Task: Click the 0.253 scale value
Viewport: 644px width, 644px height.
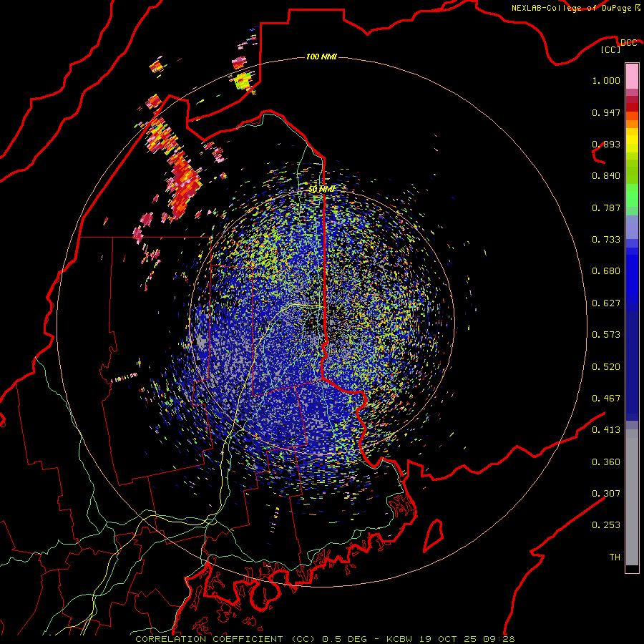Action: coord(606,525)
